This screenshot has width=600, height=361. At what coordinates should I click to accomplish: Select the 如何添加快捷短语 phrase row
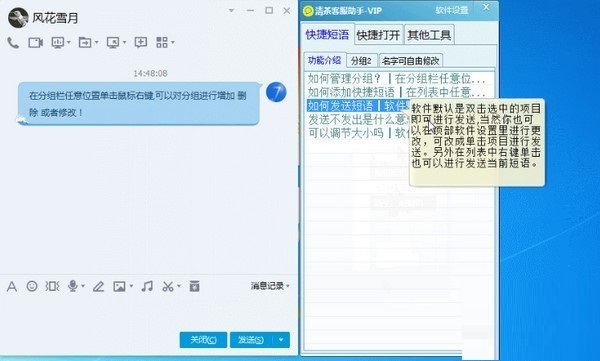(399, 92)
